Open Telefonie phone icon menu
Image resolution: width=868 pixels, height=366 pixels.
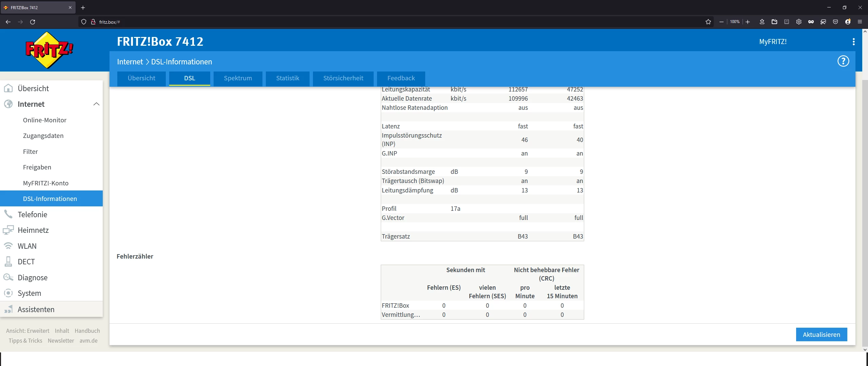click(x=8, y=214)
